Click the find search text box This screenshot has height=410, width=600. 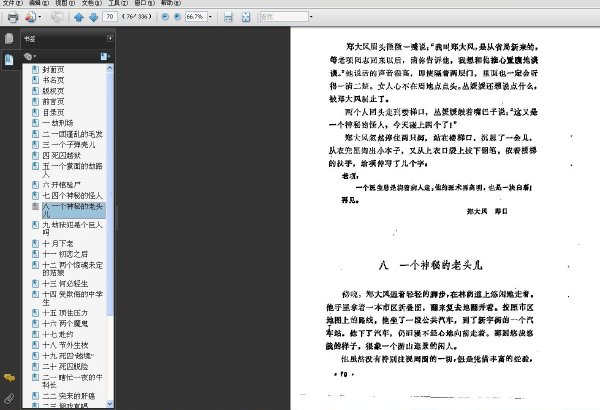pos(284,16)
